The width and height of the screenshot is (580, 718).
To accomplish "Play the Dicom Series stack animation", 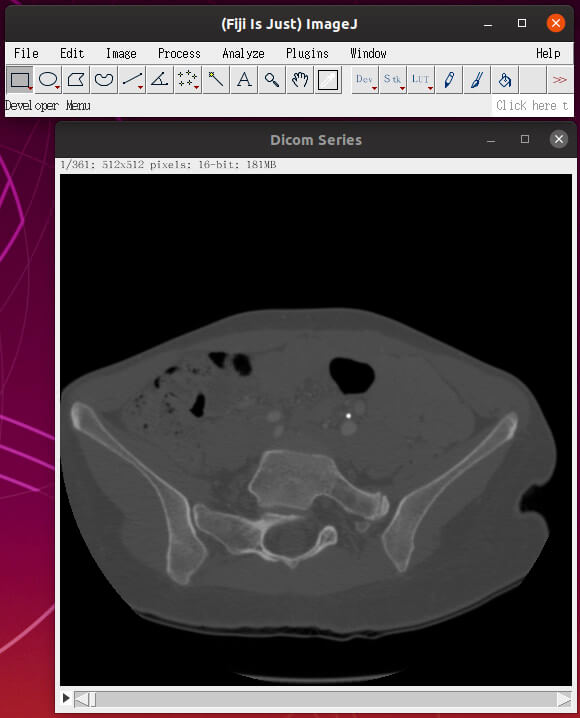I will tap(66, 698).
